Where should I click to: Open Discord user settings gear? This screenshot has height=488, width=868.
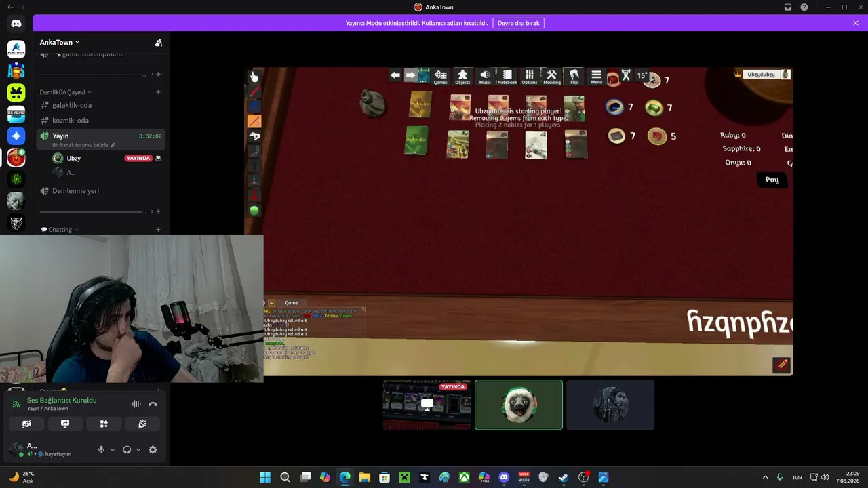coord(153,449)
